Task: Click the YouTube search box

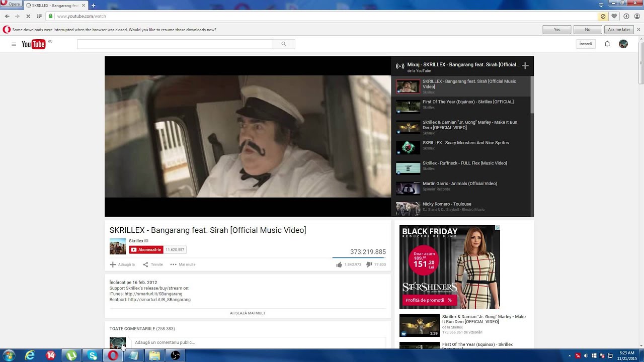Action: pos(175,44)
